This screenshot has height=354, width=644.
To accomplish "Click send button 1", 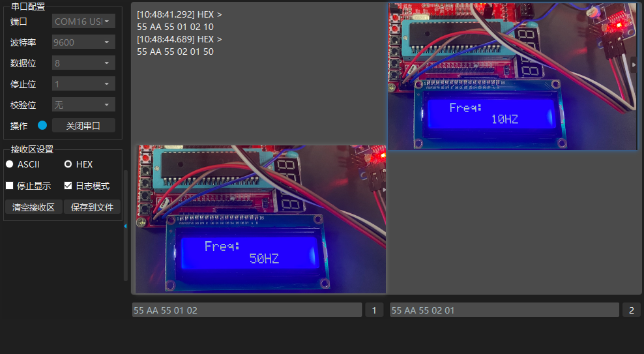I will point(374,310).
